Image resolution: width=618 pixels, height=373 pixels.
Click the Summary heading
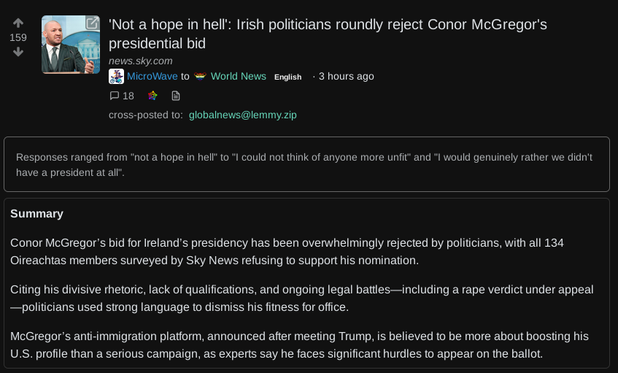(x=37, y=214)
